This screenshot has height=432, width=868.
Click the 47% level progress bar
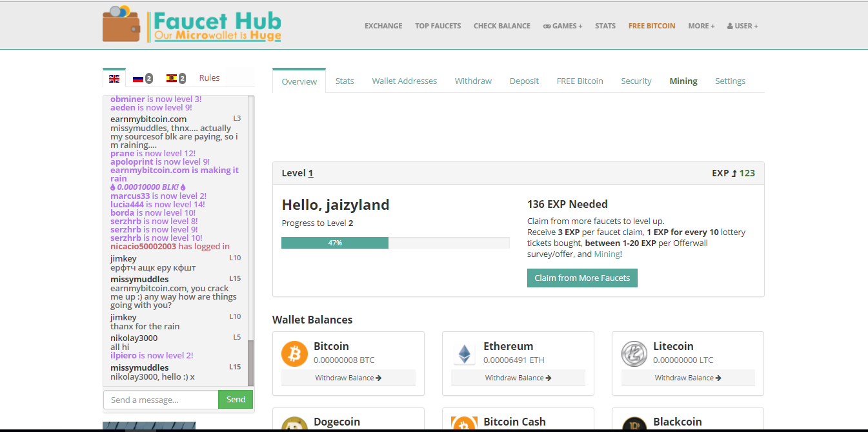396,243
